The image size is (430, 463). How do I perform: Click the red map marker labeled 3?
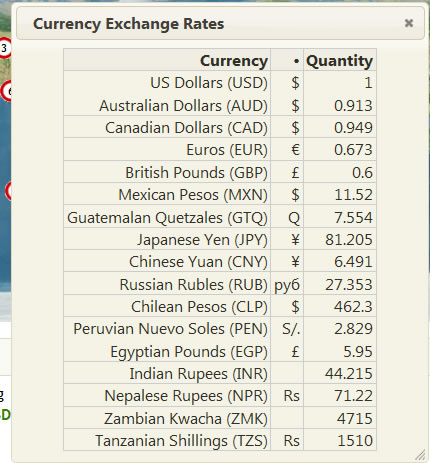(x=4, y=48)
